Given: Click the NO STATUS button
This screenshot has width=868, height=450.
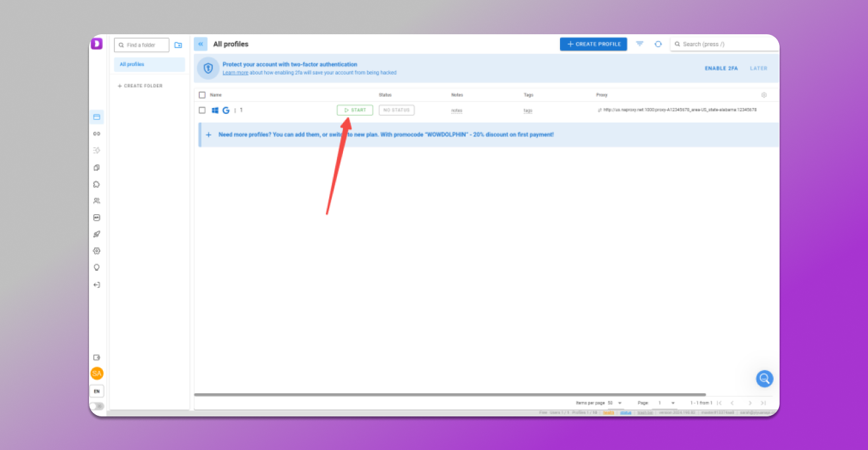Looking at the screenshot, I should pyautogui.click(x=396, y=110).
